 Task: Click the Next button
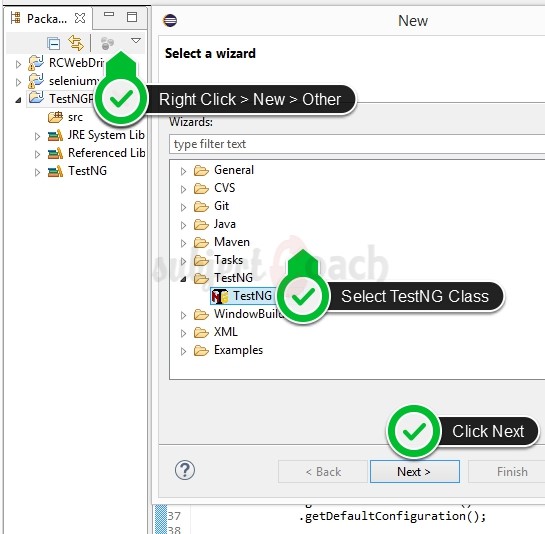(415, 472)
